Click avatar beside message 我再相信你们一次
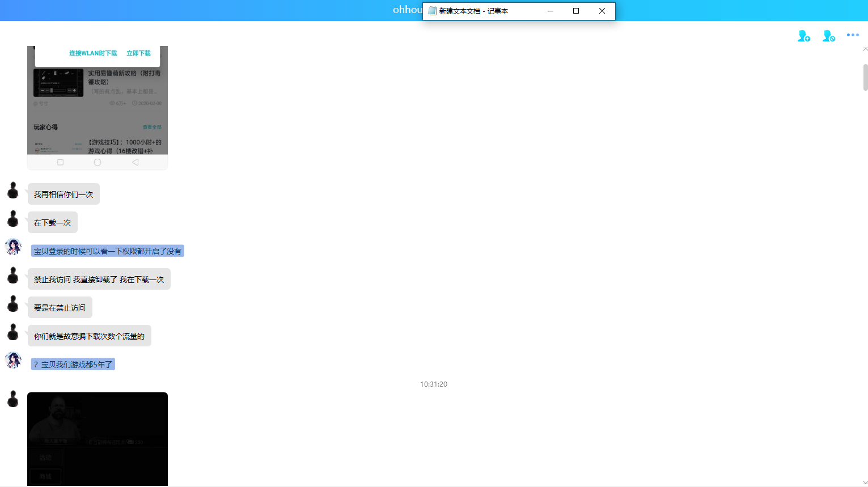Image resolution: width=868 pixels, height=487 pixels. (13, 190)
